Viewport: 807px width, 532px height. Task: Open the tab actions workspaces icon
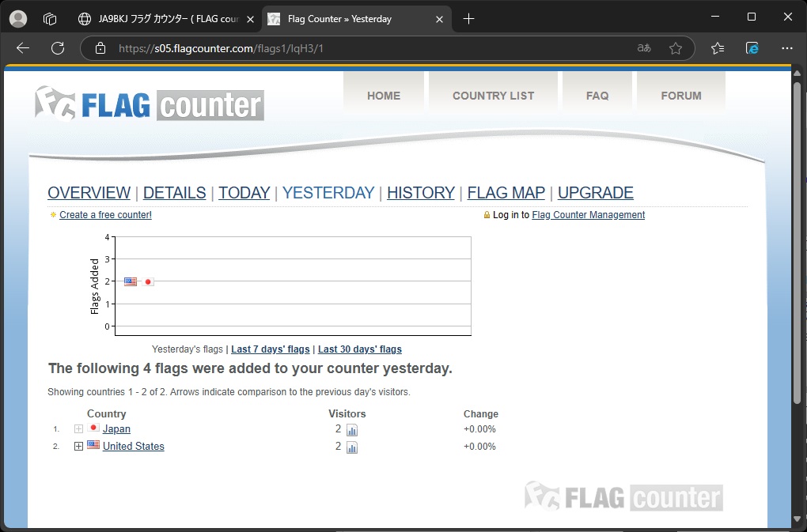click(x=49, y=19)
